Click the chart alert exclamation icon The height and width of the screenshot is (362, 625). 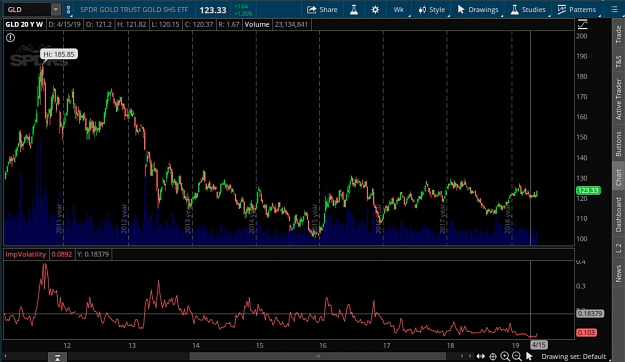coord(10,37)
